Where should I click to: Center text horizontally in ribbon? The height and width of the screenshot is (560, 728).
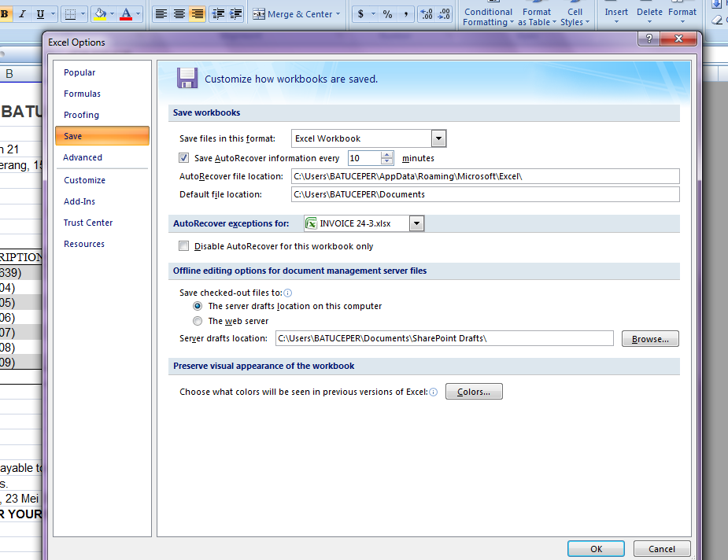tap(179, 14)
